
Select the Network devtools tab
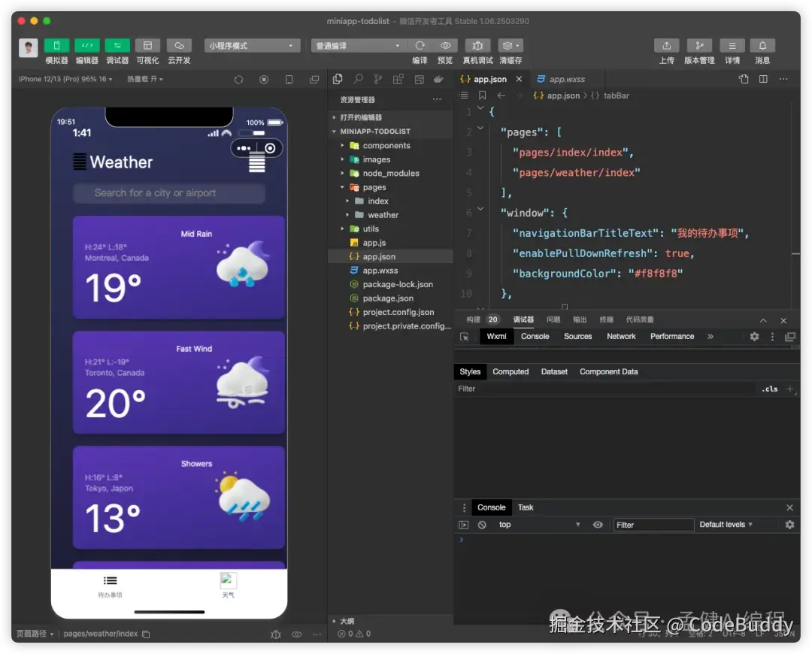pyautogui.click(x=621, y=337)
